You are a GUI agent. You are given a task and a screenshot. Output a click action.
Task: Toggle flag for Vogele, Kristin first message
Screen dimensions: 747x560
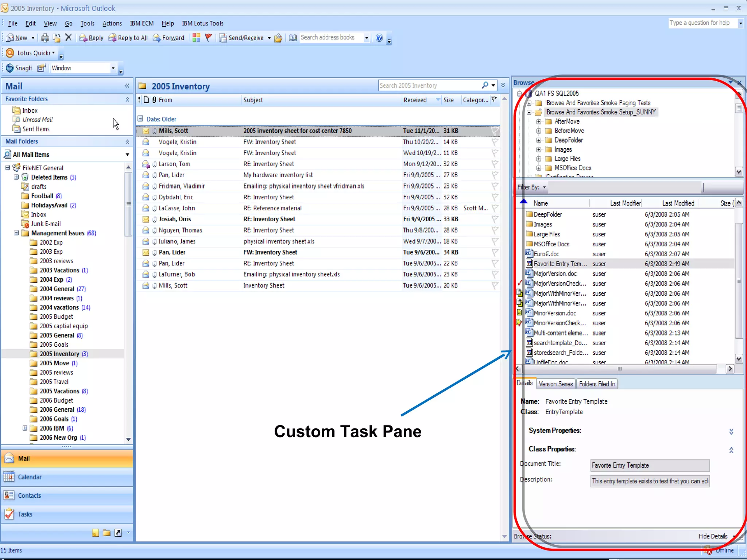point(495,142)
